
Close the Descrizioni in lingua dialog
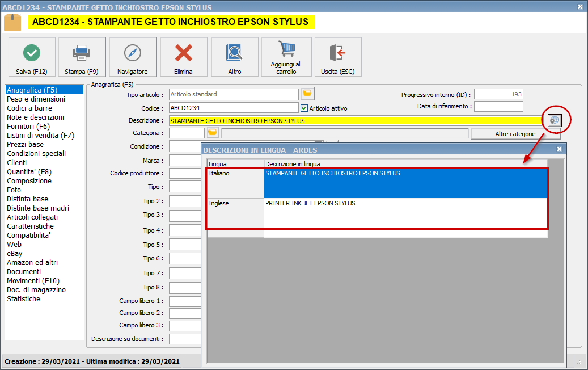pyautogui.click(x=559, y=149)
